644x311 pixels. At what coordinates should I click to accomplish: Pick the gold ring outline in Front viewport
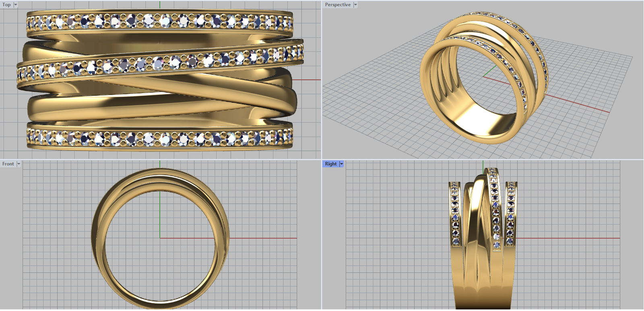pyautogui.click(x=97, y=238)
